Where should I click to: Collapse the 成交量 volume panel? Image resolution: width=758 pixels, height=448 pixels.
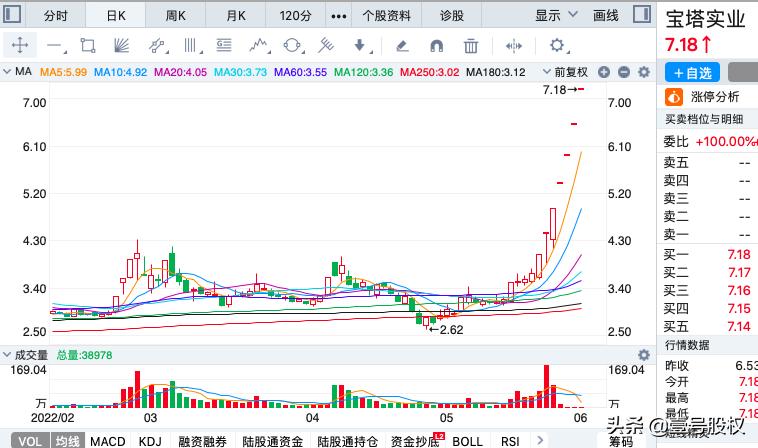tap(7, 355)
